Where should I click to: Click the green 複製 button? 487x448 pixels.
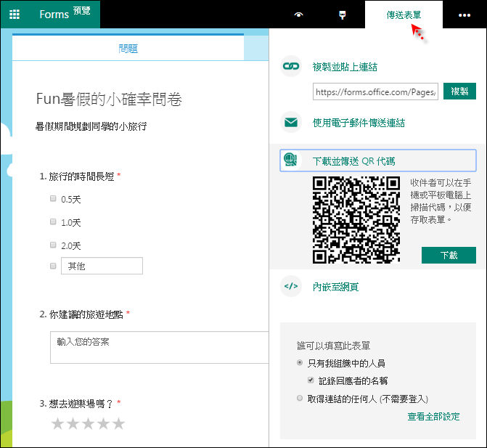pos(459,91)
